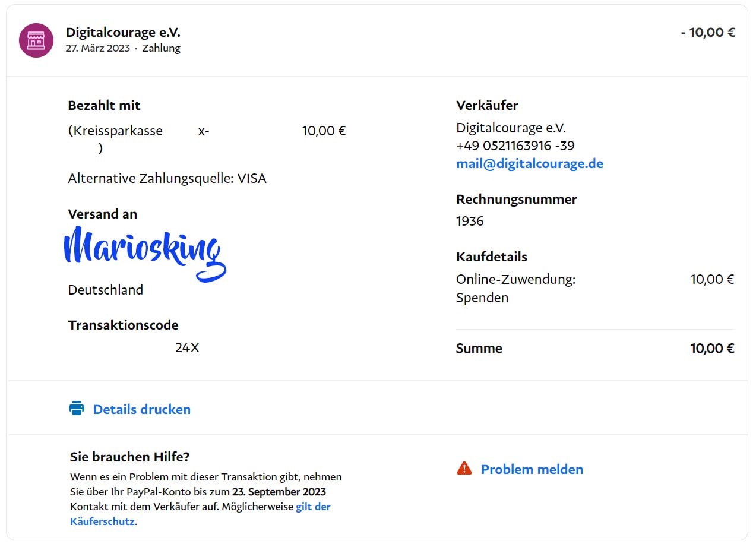Click the seller phone number
Viewport: 756px width, 544px height.
(x=515, y=146)
